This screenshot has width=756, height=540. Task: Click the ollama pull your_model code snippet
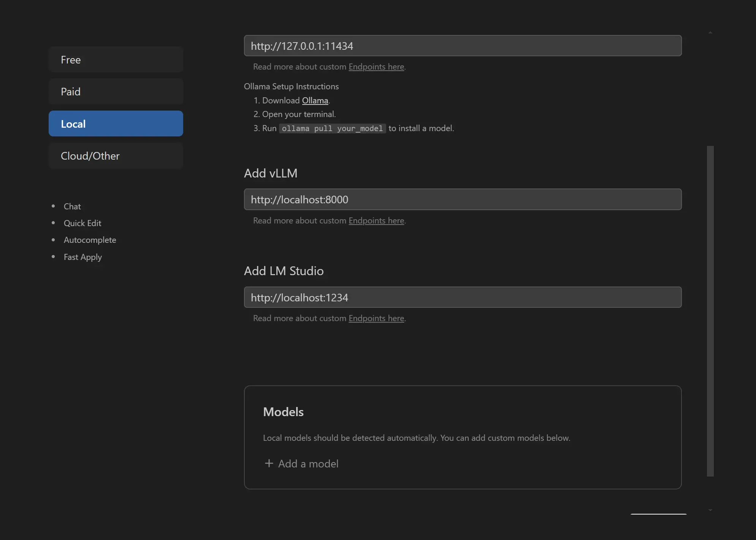point(332,128)
